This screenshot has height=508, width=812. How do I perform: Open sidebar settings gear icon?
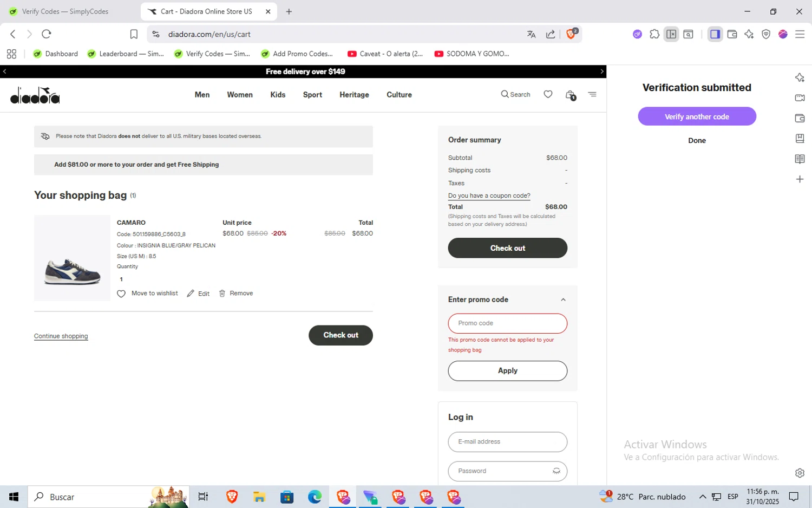pyautogui.click(x=800, y=473)
